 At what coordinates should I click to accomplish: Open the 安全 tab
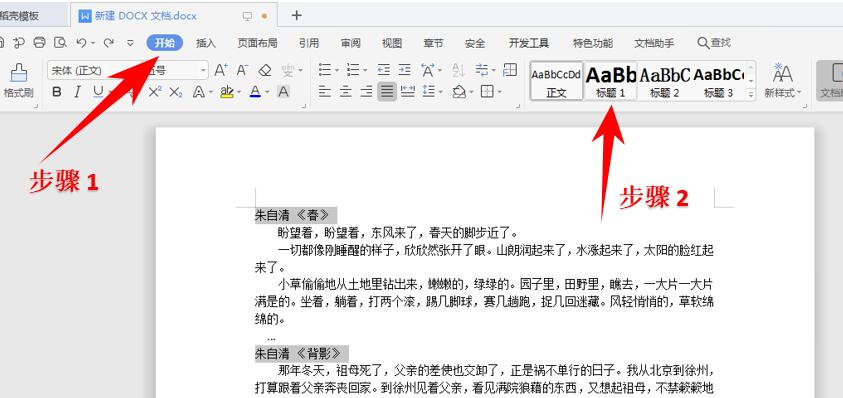[475, 43]
